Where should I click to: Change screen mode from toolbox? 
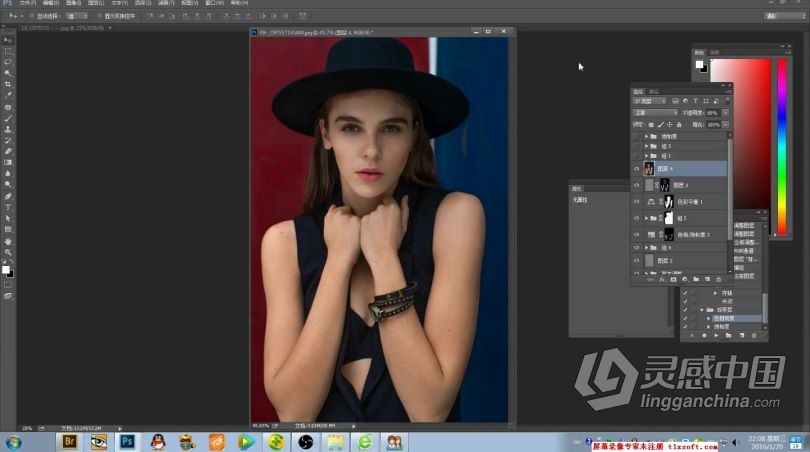pos(8,296)
